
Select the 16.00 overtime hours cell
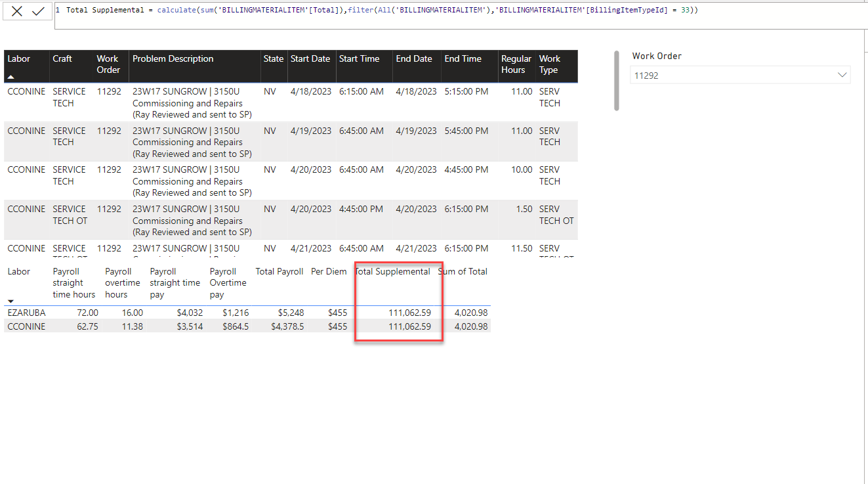[132, 313]
